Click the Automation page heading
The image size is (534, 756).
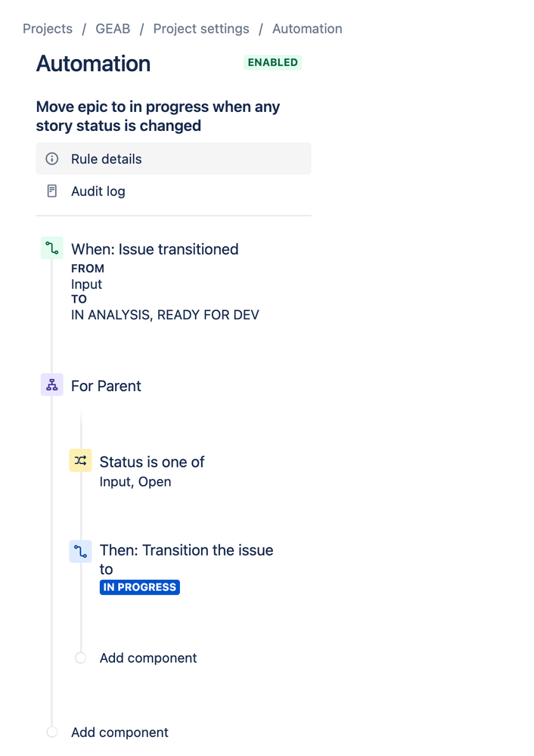tap(93, 64)
